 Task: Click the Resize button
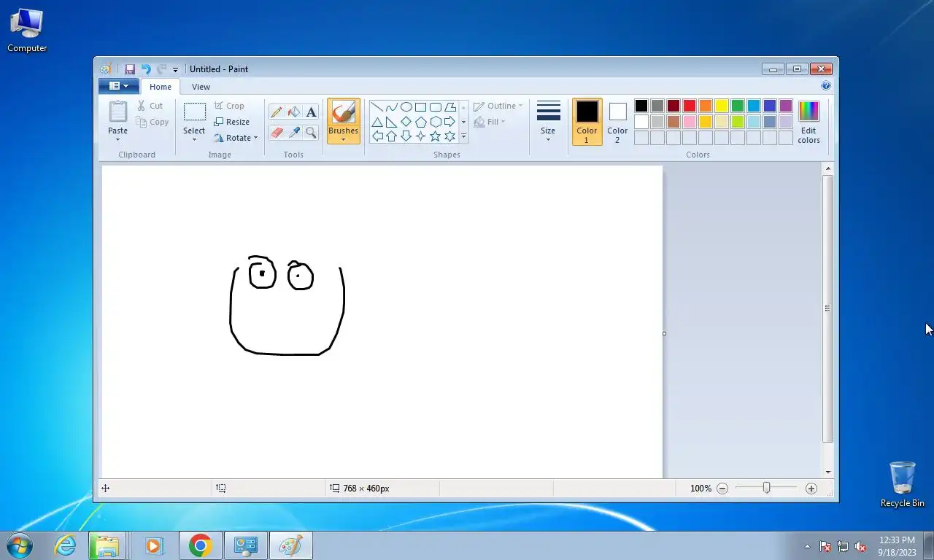click(x=232, y=122)
